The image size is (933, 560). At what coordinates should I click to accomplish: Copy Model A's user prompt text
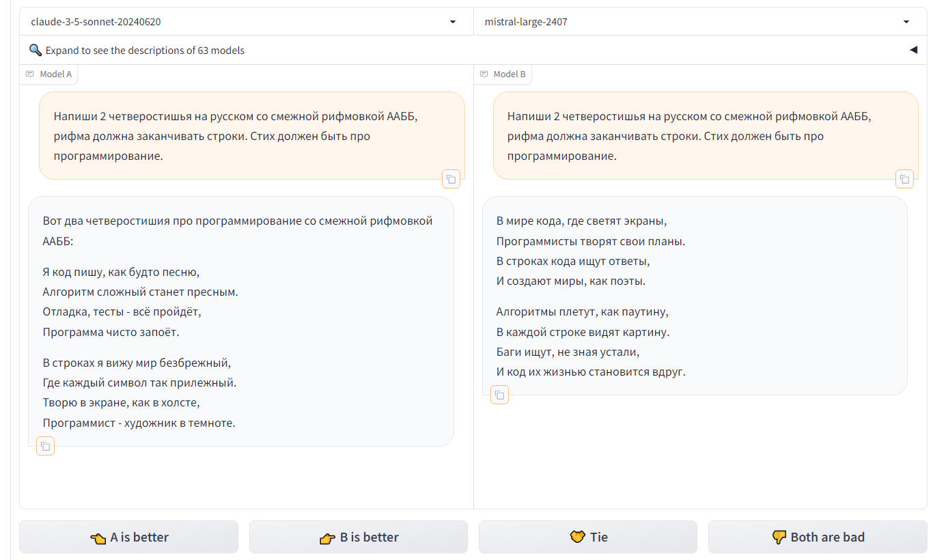[x=451, y=179]
